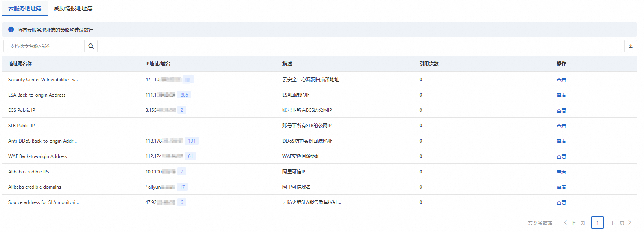Click the info banner text 所有云服务地址簿的策略均建议放行
Screen dimensions: 644x232
55,30
